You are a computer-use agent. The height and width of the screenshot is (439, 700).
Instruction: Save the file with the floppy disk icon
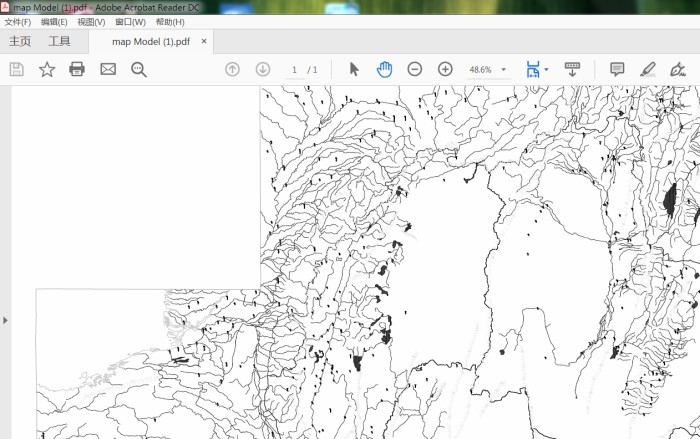pyautogui.click(x=17, y=70)
